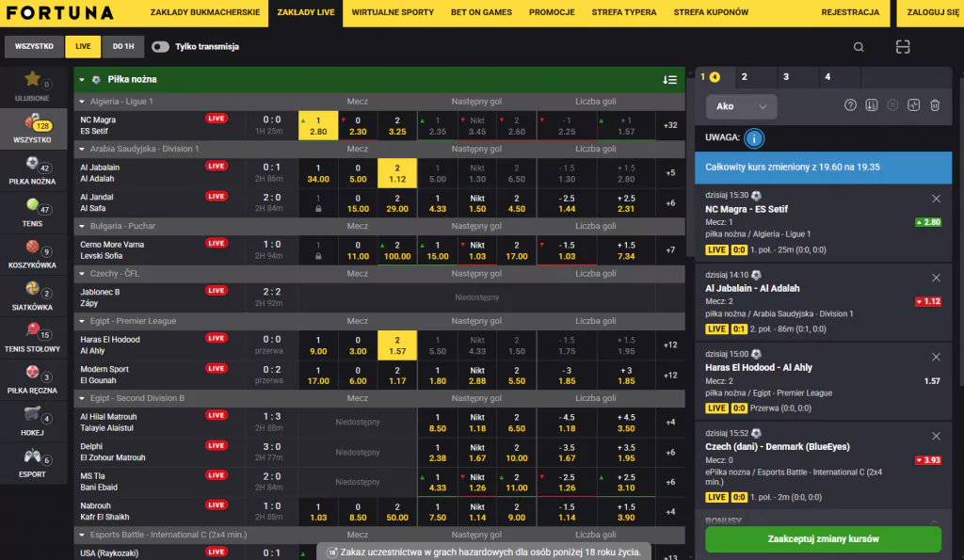Viewport: 964px width, 560px height.
Task: Open the Esport category in sidebar
Action: 33,461
